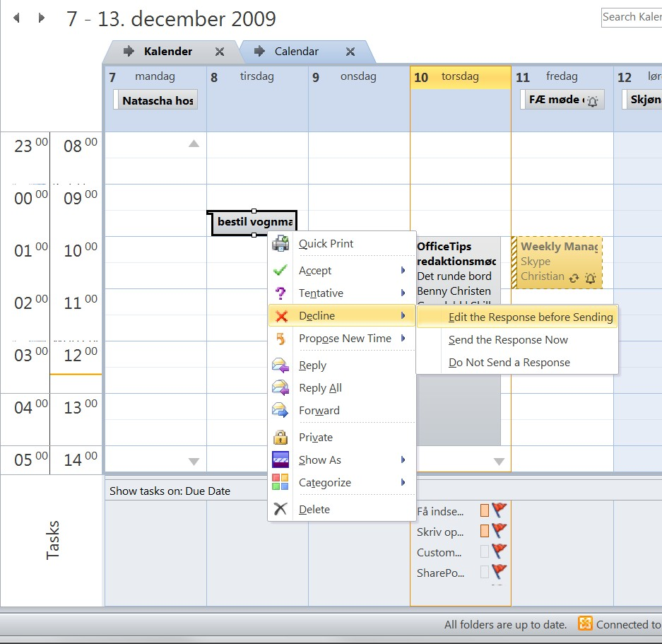Screen dimensions: 662x644
Task: Toggle the checkbox for task SharePo...
Action: (x=484, y=572)
